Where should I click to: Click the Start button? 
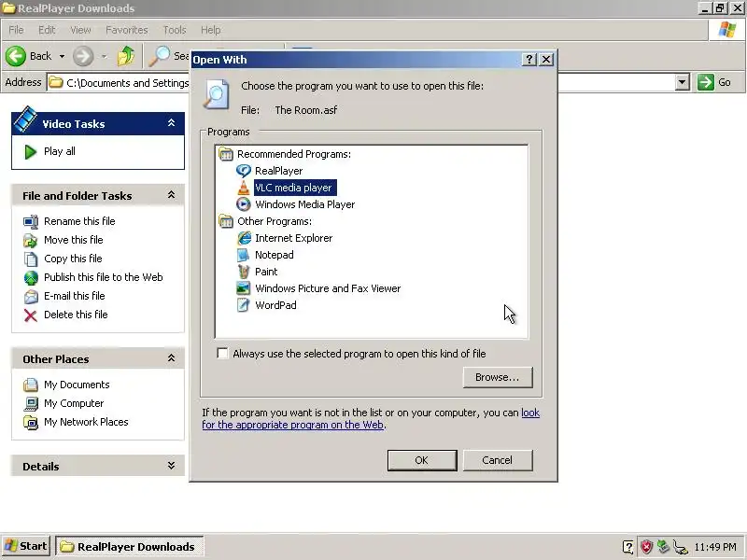26,546
